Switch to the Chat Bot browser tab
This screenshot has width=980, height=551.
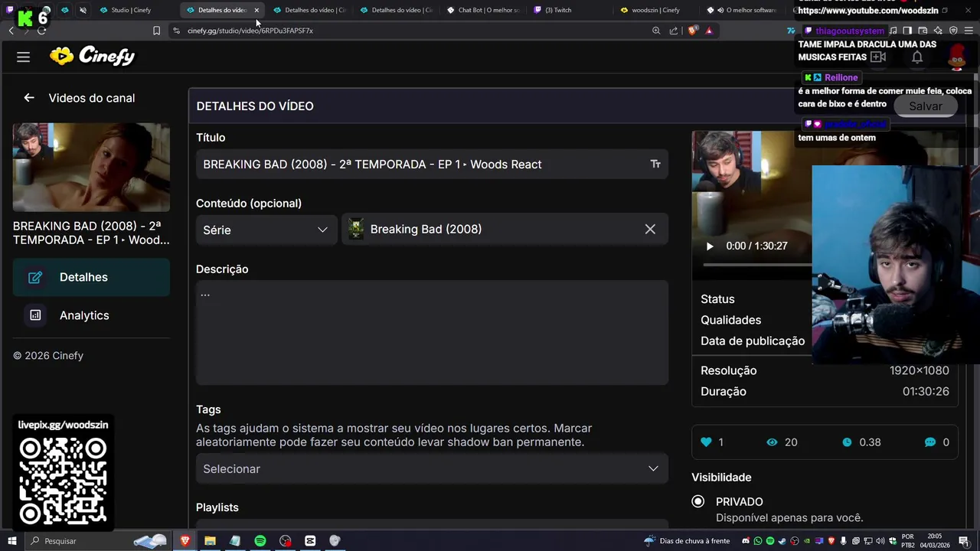coord(482,10)
